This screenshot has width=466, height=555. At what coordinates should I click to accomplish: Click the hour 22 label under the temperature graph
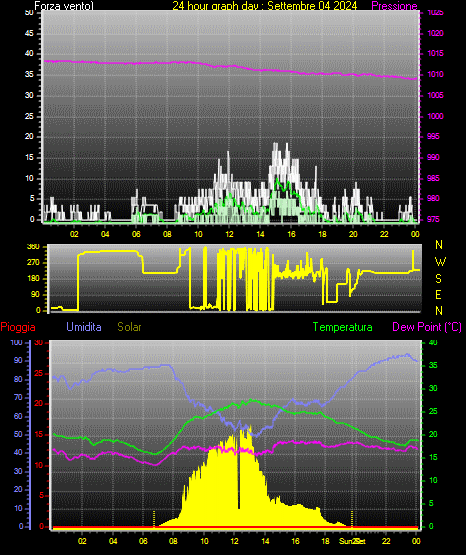tap(386, 541)
